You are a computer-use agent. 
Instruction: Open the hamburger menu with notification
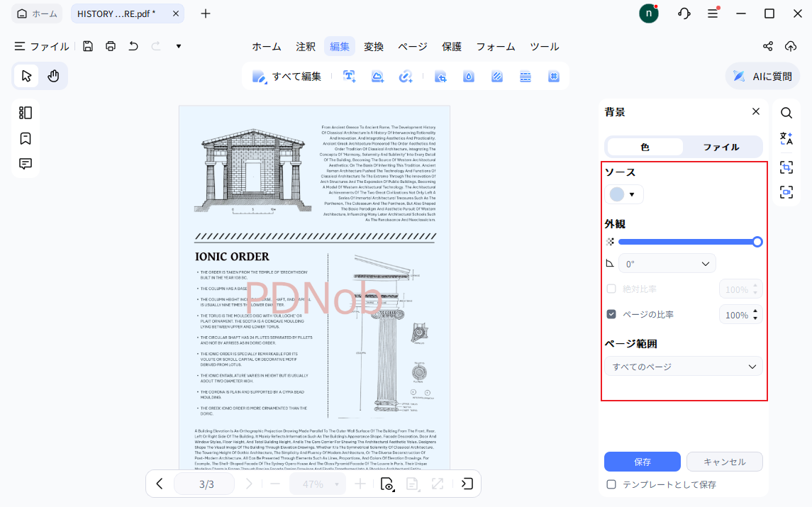point(713,13)
